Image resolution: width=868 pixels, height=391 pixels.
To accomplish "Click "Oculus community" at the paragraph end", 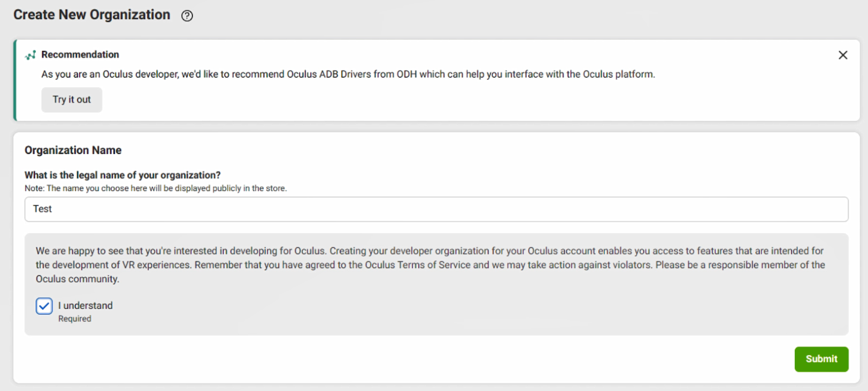I will point(76,279).
